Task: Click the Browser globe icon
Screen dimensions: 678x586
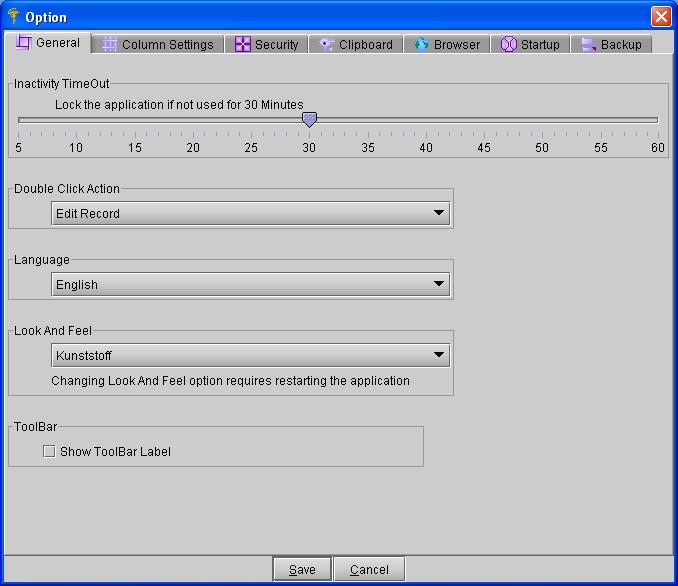Action: click(422, 44)
